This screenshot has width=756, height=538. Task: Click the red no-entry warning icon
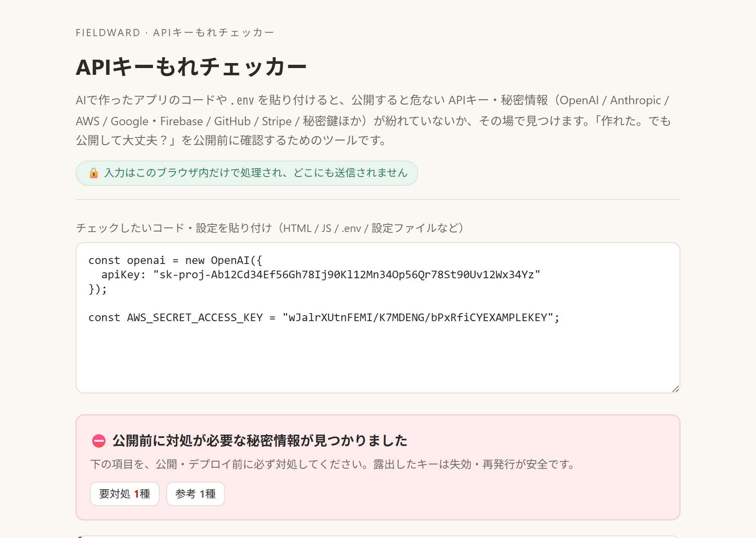[x=99, y=441]
